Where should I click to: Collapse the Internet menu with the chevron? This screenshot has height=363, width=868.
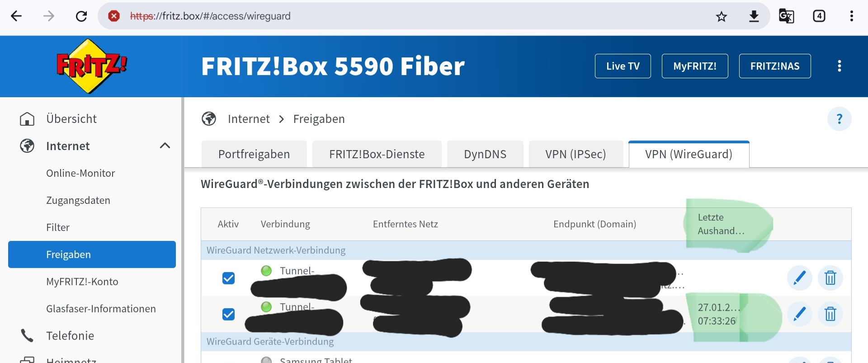point(165,146)
